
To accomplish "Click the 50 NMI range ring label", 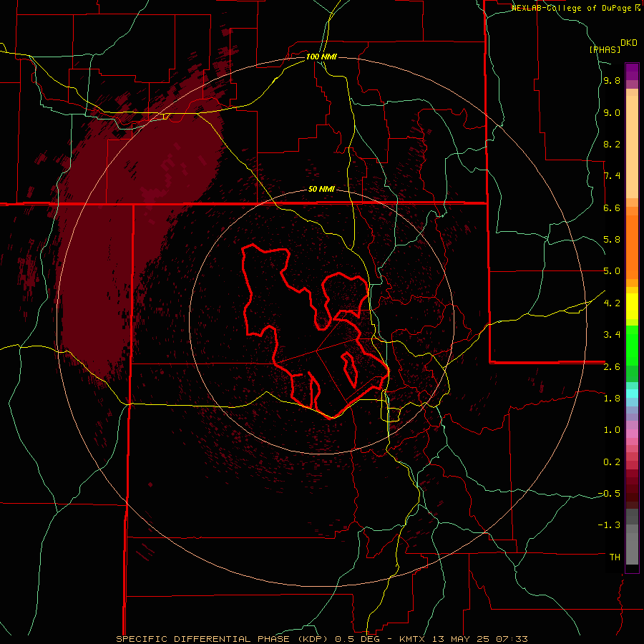I will click(321, 190).
